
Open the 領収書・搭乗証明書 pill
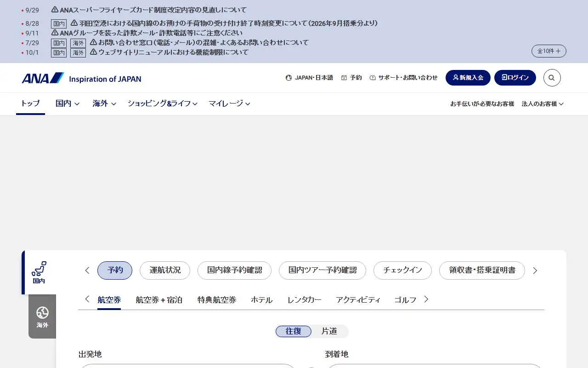point(482,270)
